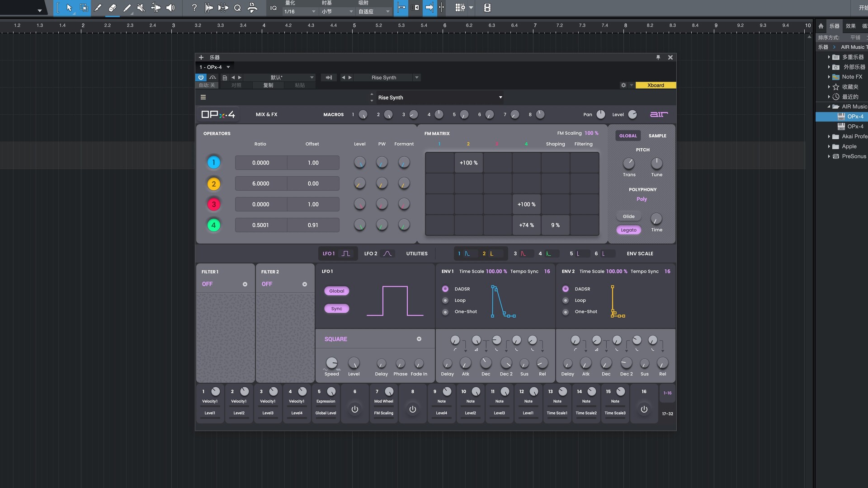Screen dimensions: 868x488
Task: Toggle the LFO 1 Sync button
Action: coord(336,309)
